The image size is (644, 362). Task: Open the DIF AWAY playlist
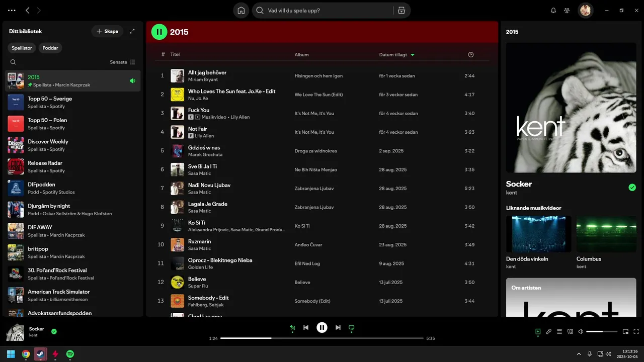(73, 231)
